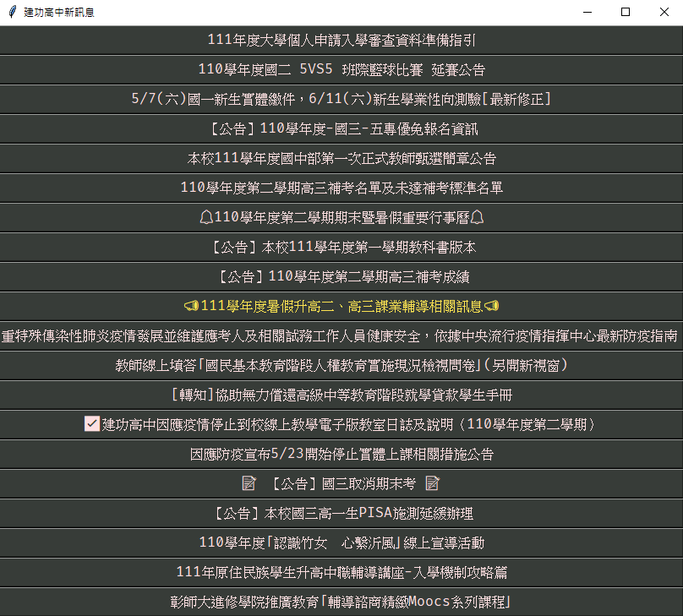
Task: Select the yellow 暑假升高二、高三課業輔導相關訊息 item
Action: point(341,307)
